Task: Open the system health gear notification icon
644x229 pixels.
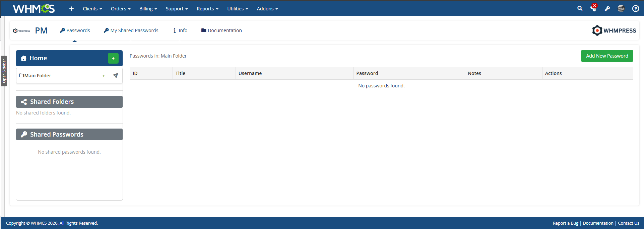Action: click(x=593, y=8)
